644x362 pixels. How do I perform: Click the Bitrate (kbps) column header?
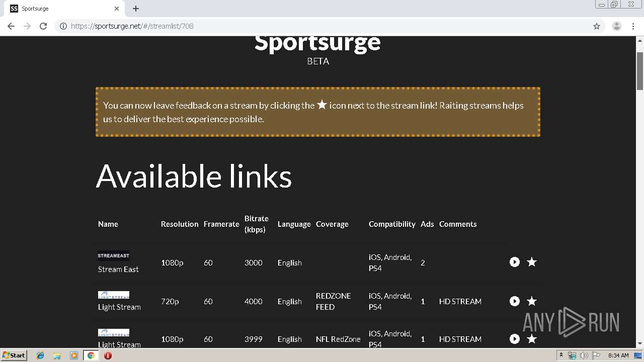coord(257,224)
